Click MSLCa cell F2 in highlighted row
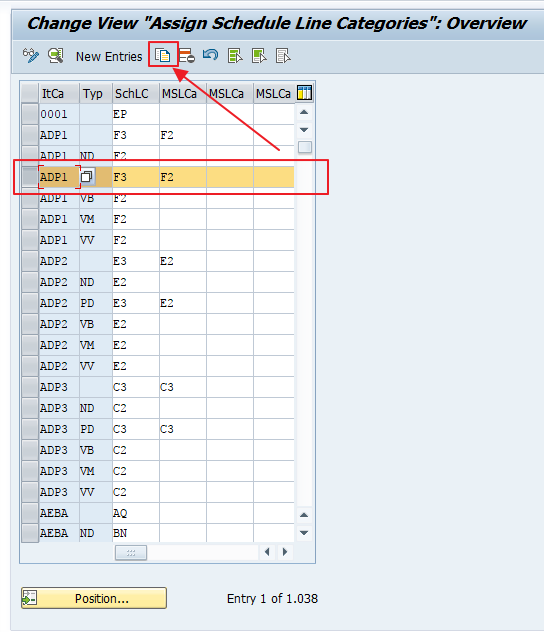The image size is (544, 632). coord(183,177)
